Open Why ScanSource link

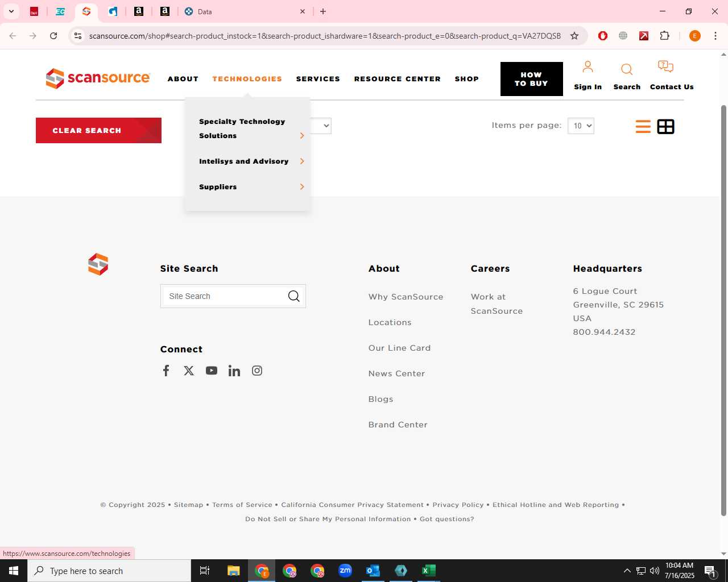coord(406,297)
